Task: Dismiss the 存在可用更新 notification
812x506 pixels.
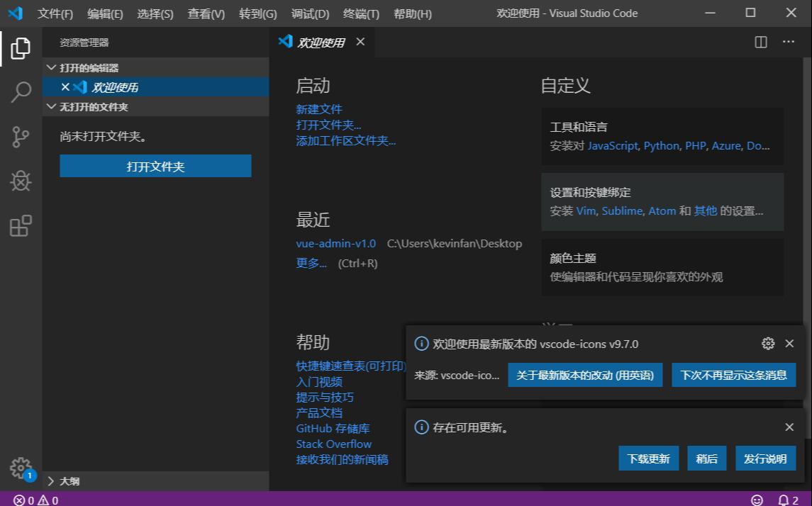Action: [x=789, y=427]
